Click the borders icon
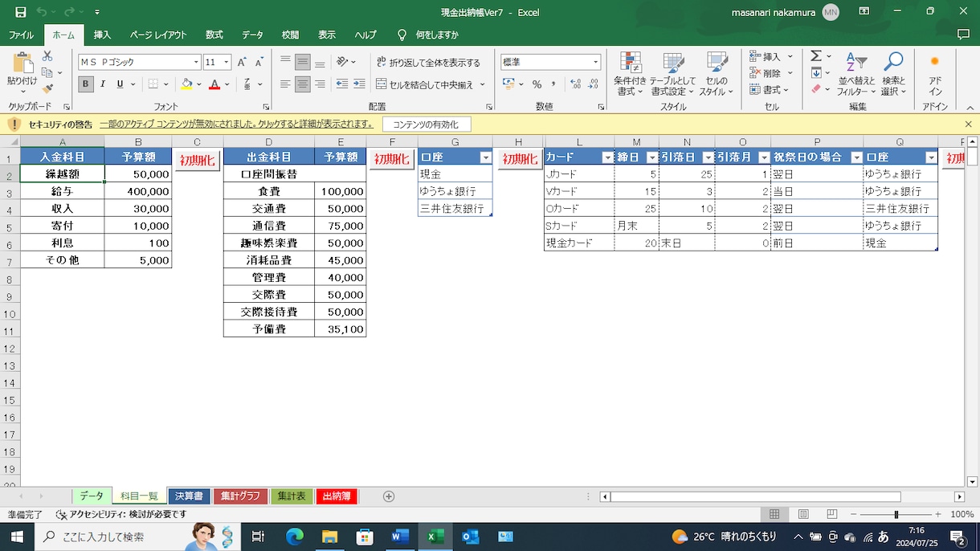The width and height of the screenshot is (980, 551). click(x=153, y=84)
